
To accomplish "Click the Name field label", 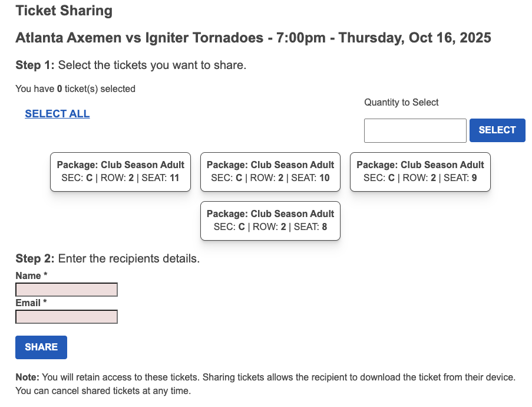I will (x=28, y=275).
